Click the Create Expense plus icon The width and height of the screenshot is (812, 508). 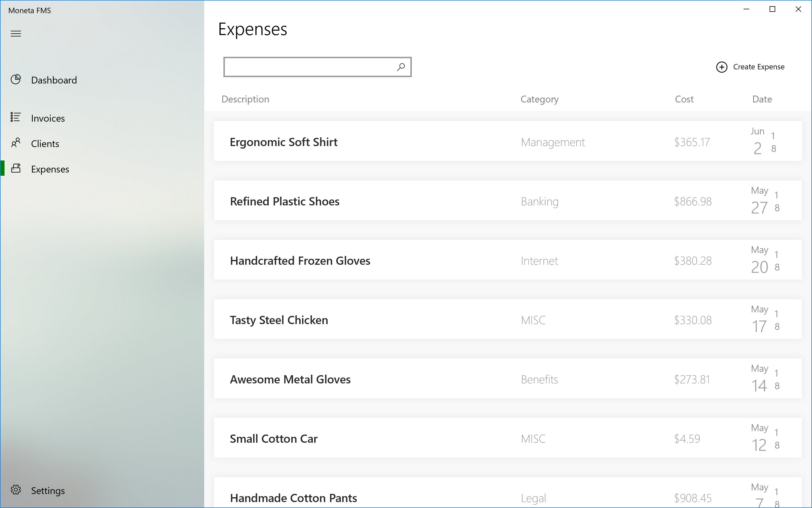721,67
